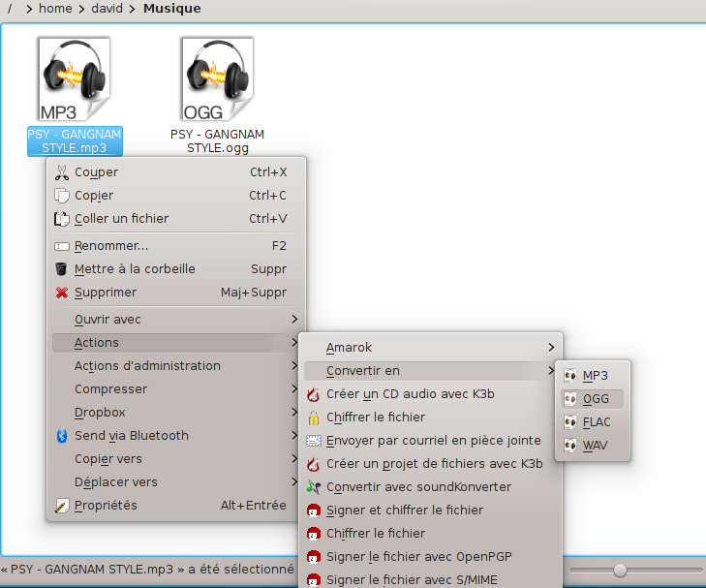The height and width of the screenshot is (588, 706).
Task: Click the clipboard icon beside Coller un fichier
Action: pyautogui.click(x=62, y=219)
